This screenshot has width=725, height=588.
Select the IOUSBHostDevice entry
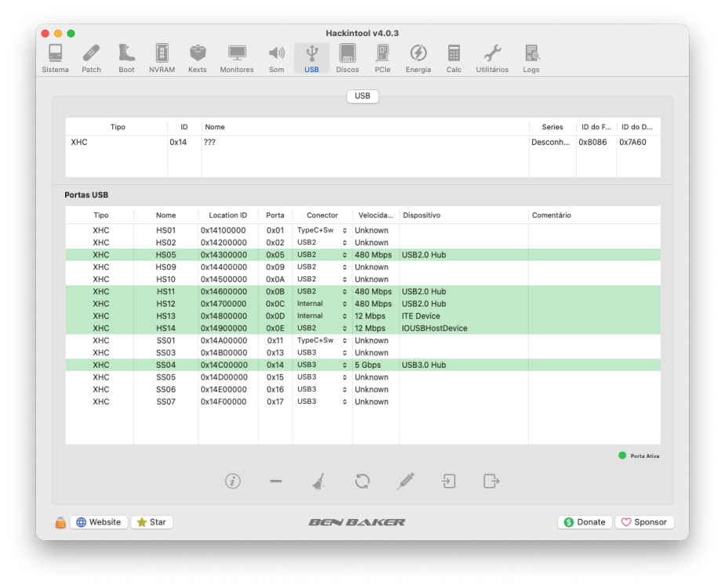click(435, 328)
